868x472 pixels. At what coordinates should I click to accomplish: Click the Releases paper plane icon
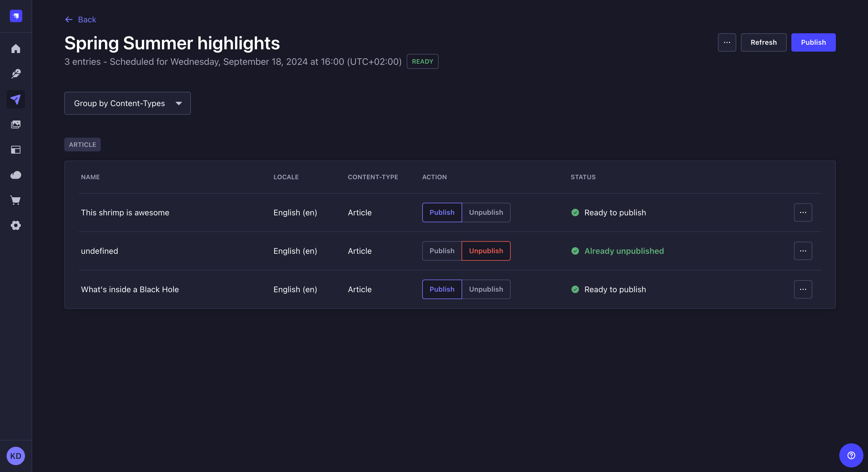16,99
